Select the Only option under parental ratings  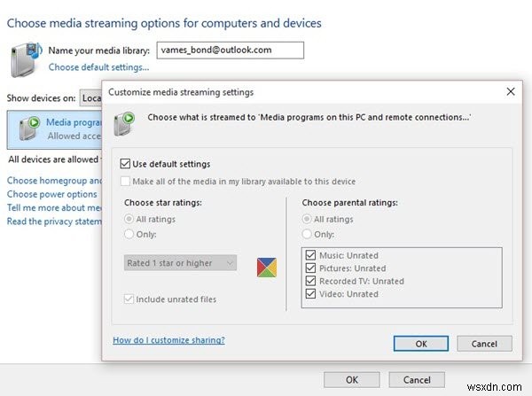(x=307, y=234)
